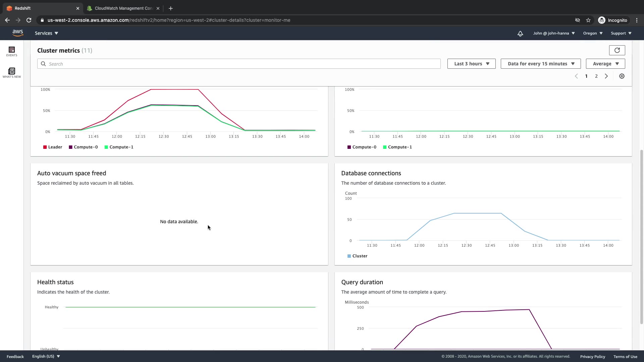The height and width of the screenshot is (362, 644).
Task: Go to metrics page 2
Action: (596, 76)
